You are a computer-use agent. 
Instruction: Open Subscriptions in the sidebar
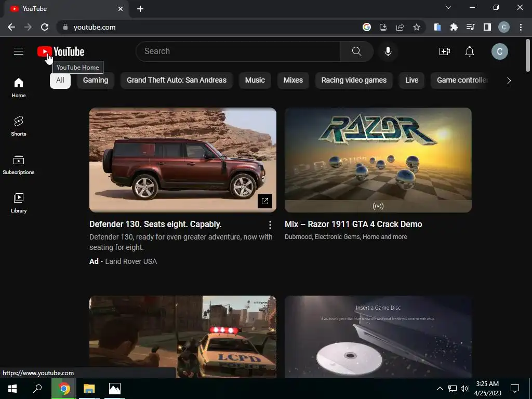tap(19, 165)
